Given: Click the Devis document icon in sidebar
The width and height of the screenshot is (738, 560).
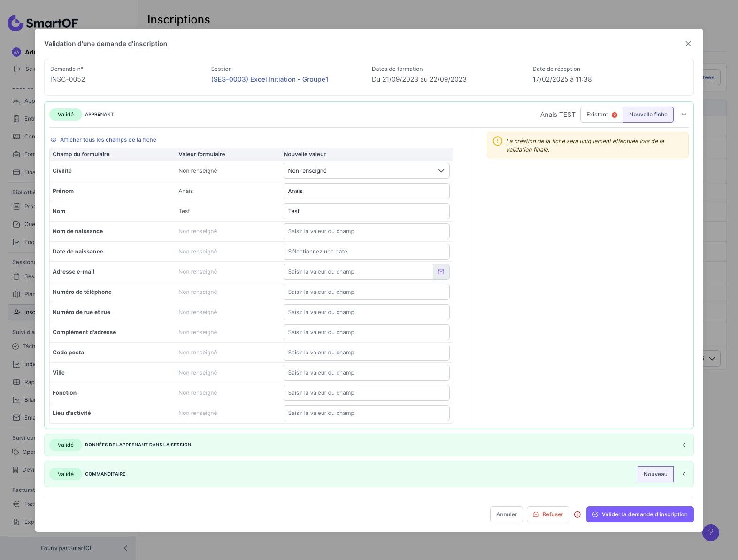Looking at the screenshot, I should click(x=15, y=470).
